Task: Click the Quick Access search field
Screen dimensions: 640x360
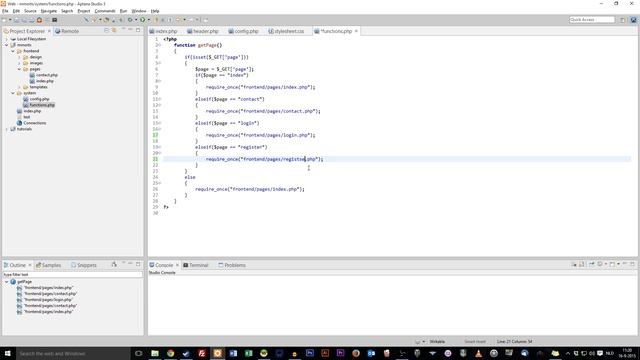Action: click(x=592, y=20)
